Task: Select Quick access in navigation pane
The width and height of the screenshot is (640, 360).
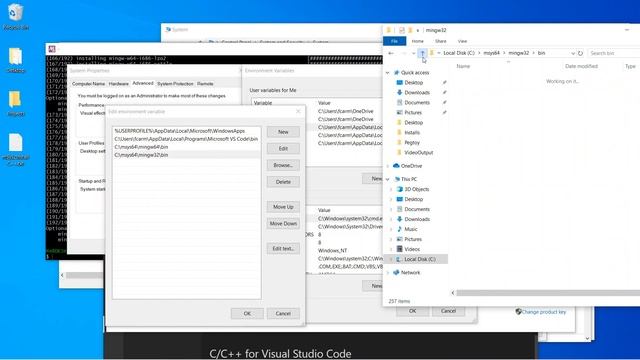Action: coord(415,73)
